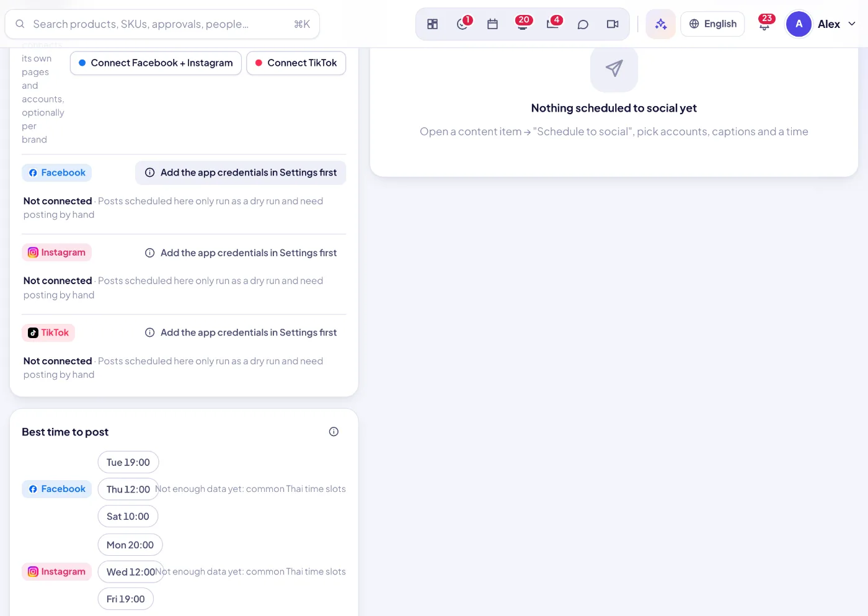Click the info icon in the TikTok credentials row
This screenshot has width=868, height=616.
[x=149, y=333]
